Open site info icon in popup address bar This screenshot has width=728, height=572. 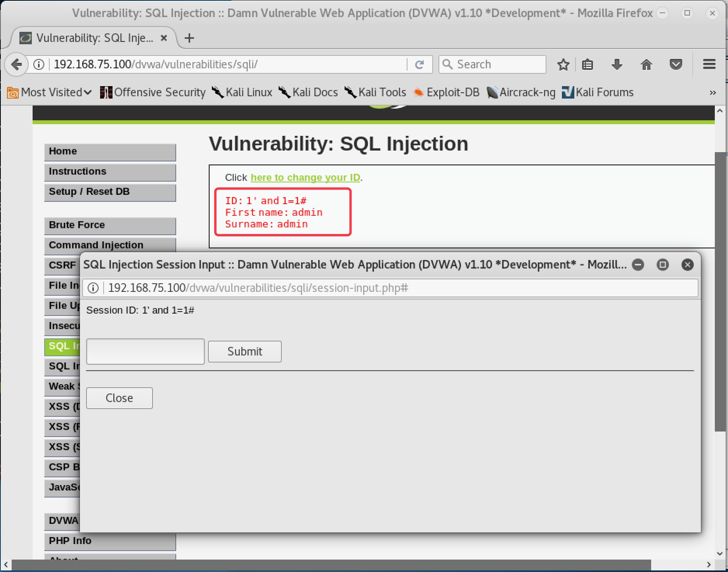coord(93,288)
